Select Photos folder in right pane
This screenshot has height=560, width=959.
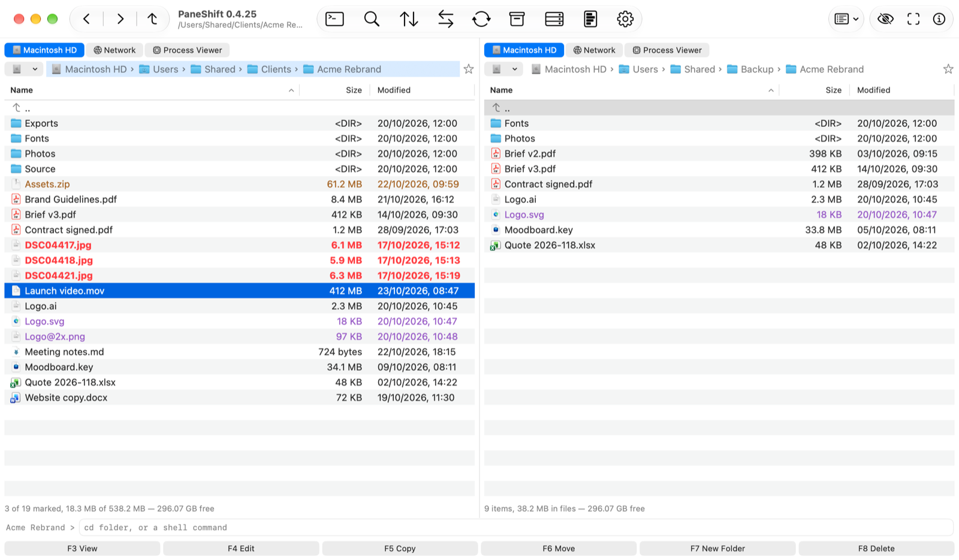719,138
